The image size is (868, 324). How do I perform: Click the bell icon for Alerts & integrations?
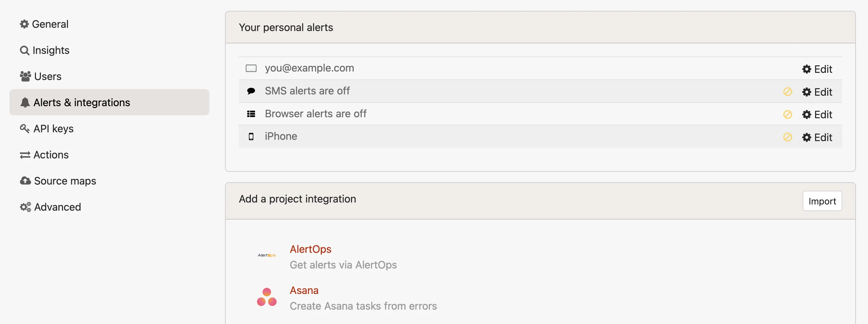coord(25,103)
